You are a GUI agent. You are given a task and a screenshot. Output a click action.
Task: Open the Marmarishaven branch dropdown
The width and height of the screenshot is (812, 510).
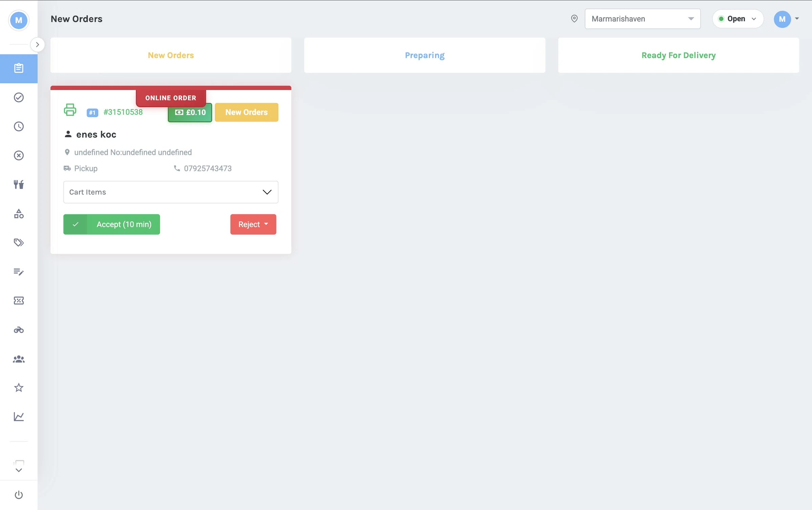(642, 19)
